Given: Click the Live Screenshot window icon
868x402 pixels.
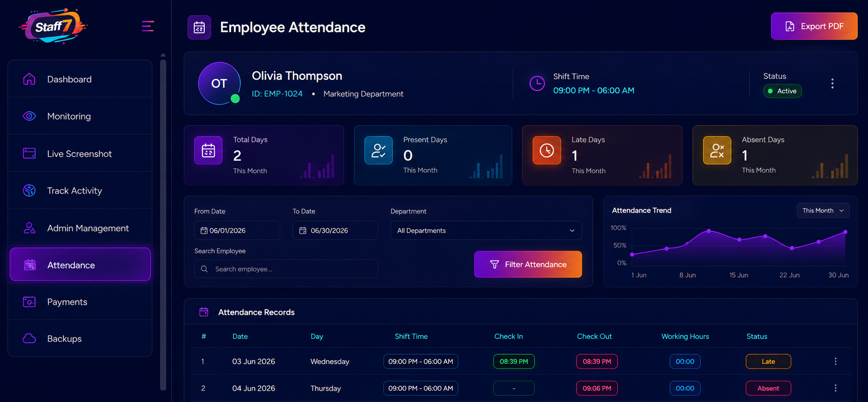Looking at the screenshot, I should 29,153.
